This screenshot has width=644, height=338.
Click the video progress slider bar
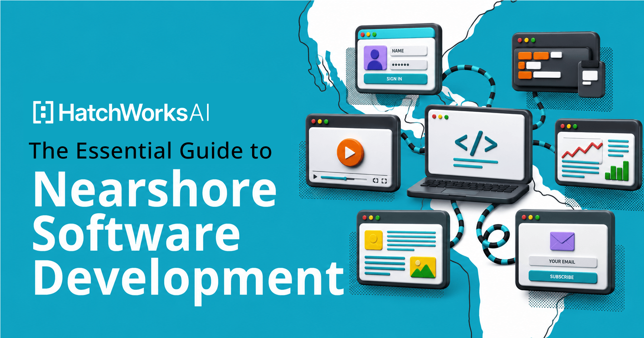coord(344,179)
